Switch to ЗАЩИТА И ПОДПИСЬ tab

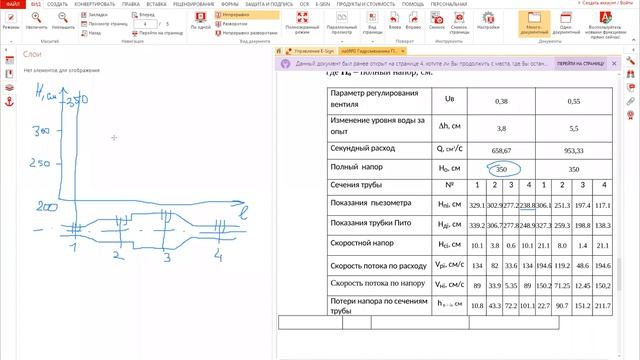point(269,4)
